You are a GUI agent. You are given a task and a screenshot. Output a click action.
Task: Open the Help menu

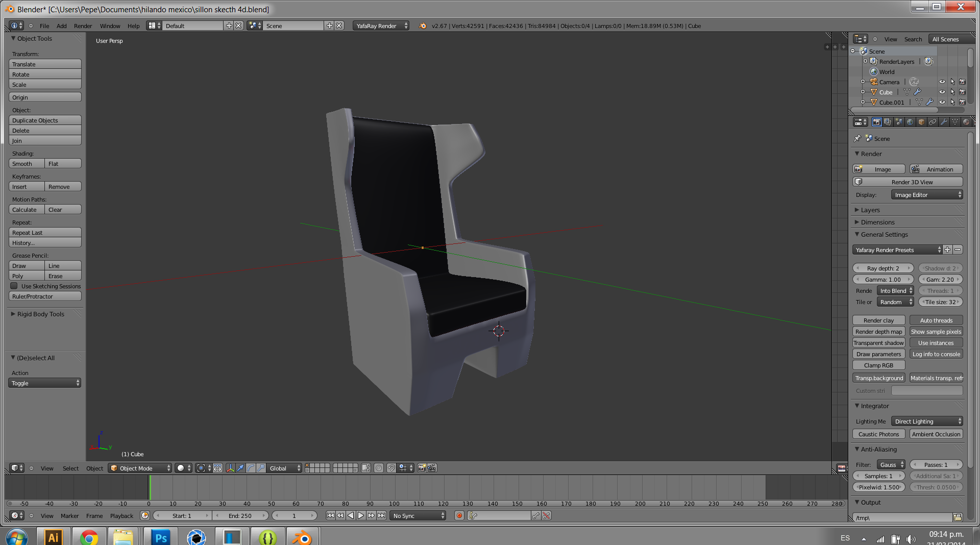pyautogui.click(x=133, y=26)
